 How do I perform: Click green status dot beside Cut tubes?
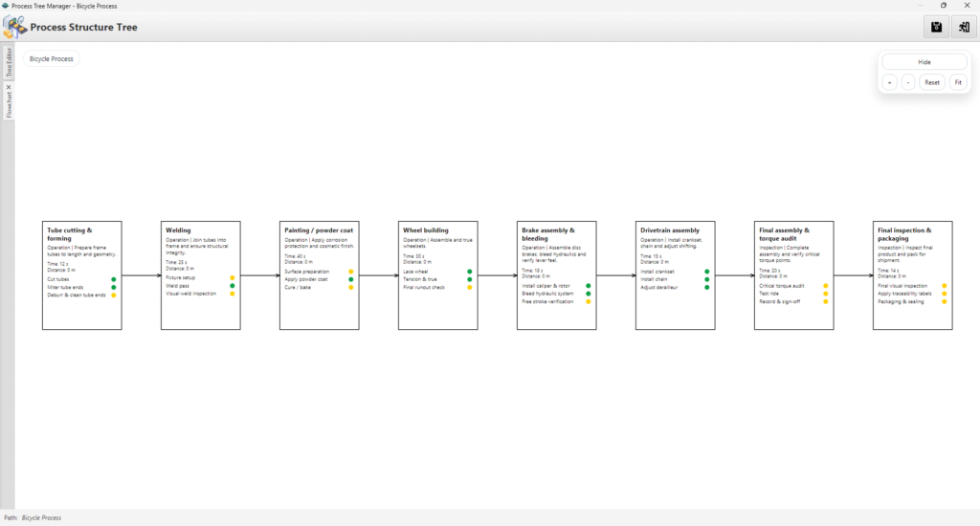[113, 280]
